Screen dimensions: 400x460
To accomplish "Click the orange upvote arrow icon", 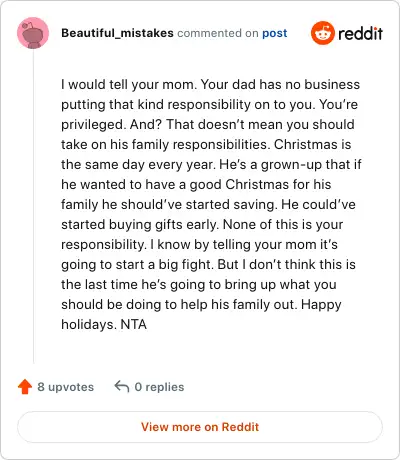I will click(x=25, y=387).
